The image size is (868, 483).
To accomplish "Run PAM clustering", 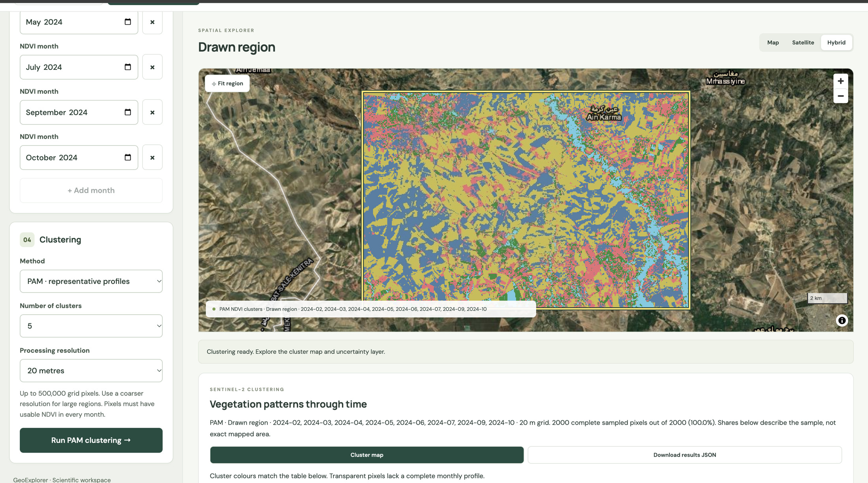I will click(91, 440).
